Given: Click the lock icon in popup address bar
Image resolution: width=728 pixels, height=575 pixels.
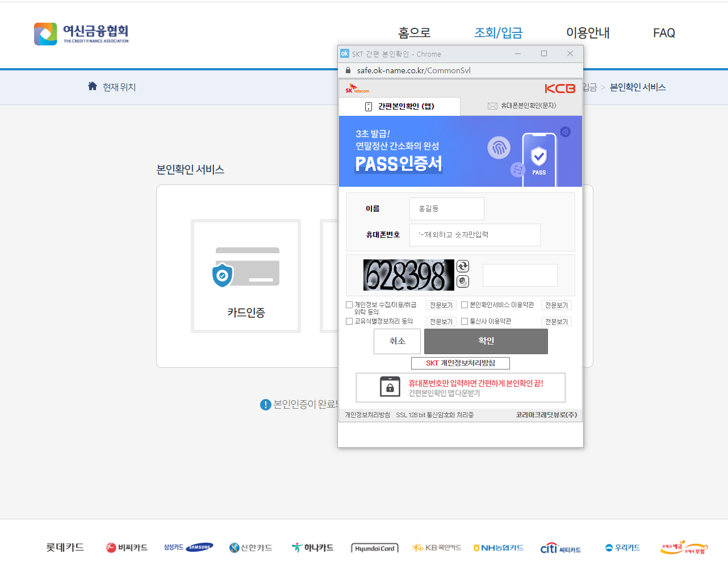Looking at the screenshot, I should (x=348, y=70).
